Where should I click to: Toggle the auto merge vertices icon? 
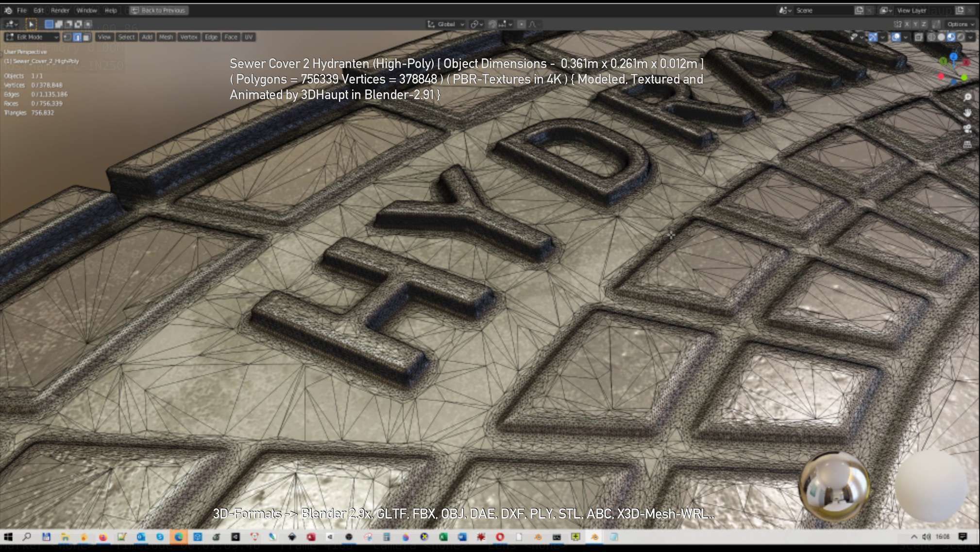coord(936,24)
